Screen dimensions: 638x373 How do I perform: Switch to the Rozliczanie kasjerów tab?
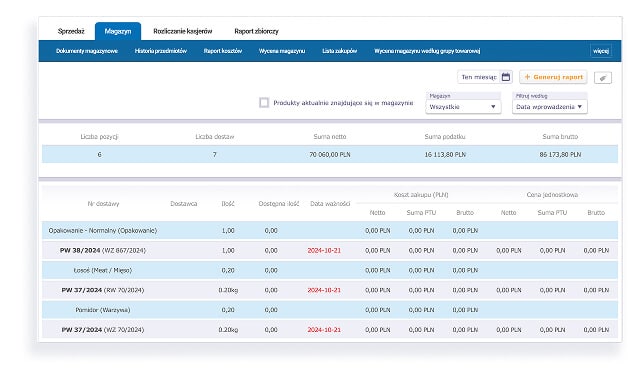pyautogui.click(x=183, y=31)
